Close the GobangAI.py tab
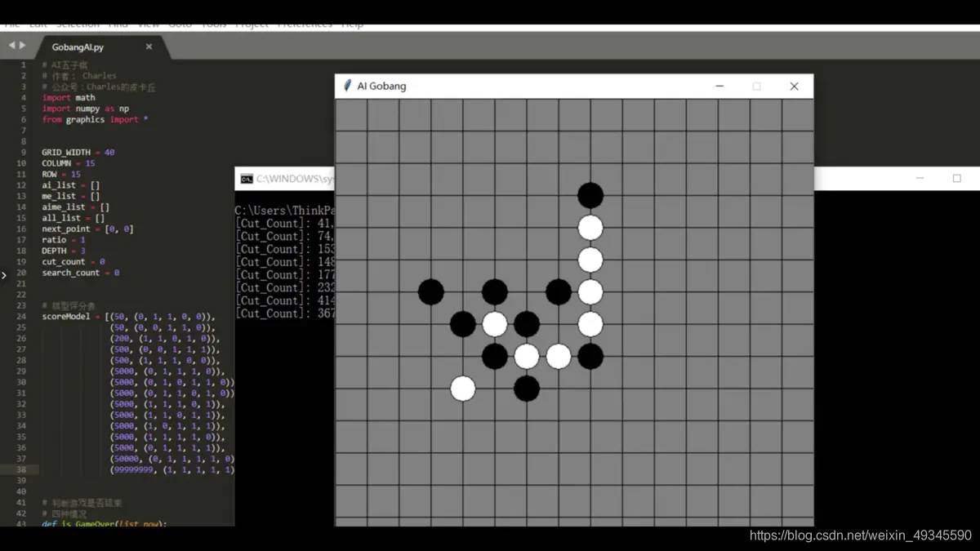Image resolution: width=980 pixels, height=551 pixels. [x=149, y=47]
